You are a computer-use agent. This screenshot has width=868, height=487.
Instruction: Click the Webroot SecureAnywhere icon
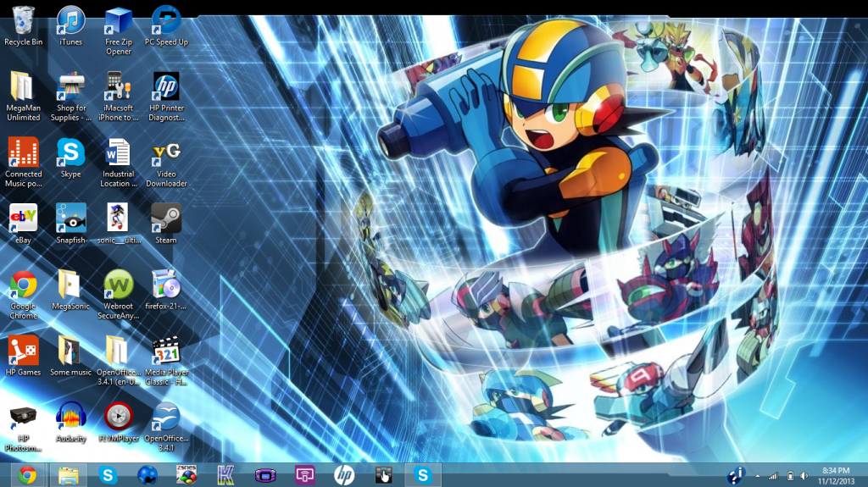pyautogui.click(x=119, y=295)
